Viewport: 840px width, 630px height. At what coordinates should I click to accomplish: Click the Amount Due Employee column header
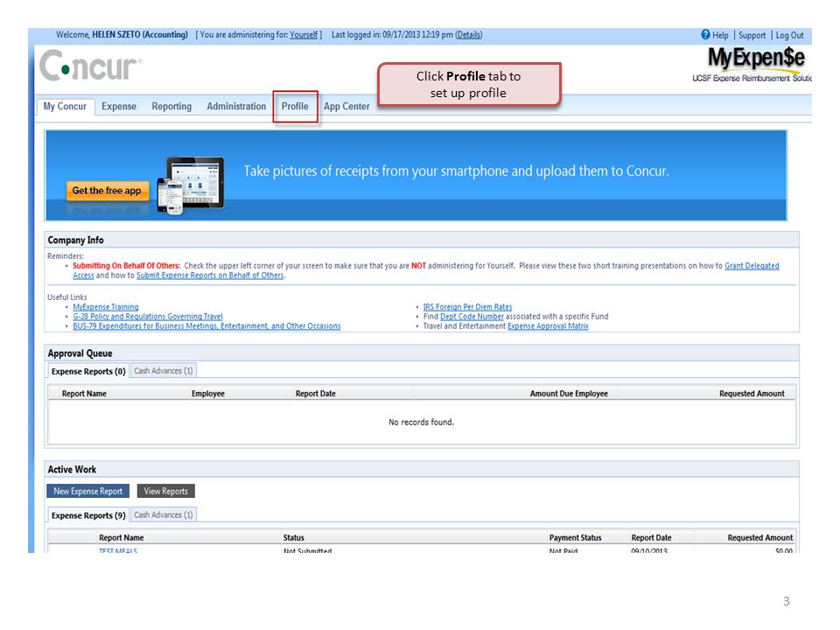point(569,394)
